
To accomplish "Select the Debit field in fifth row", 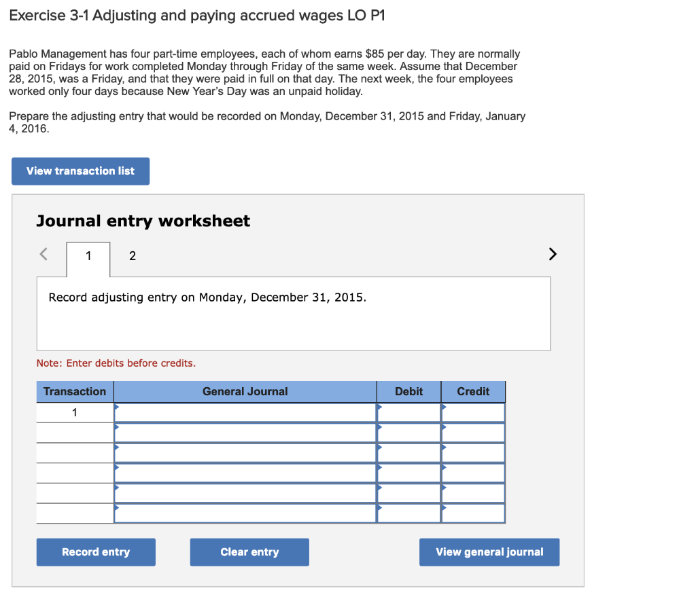I will click(408, 493).
